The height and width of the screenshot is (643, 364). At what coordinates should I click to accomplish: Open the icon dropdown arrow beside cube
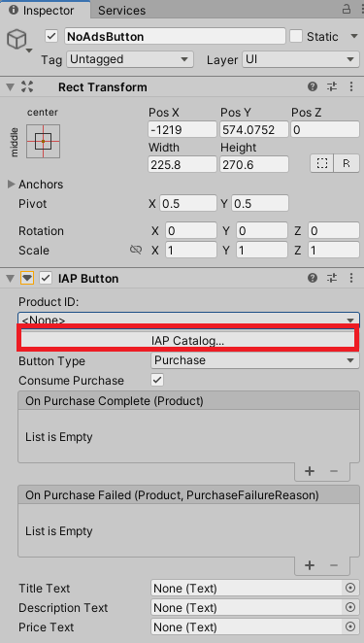(x=29, y=51)
